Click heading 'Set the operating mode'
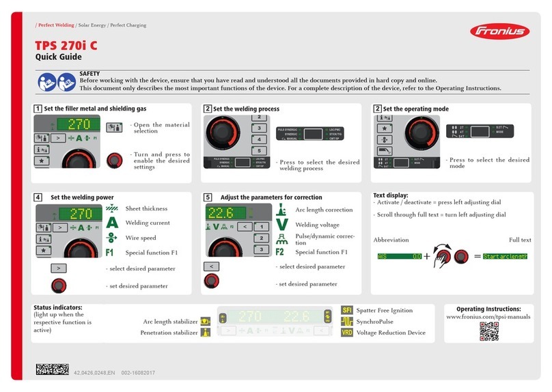Image resolution: width=552 pixels, height=392 pixels. point(416,109)
